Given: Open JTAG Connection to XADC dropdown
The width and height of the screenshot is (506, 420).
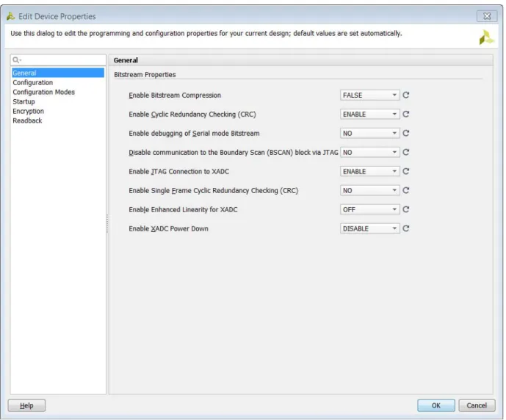Looking at the screenshot, I should pyautogui.click(x=370, y=171).
